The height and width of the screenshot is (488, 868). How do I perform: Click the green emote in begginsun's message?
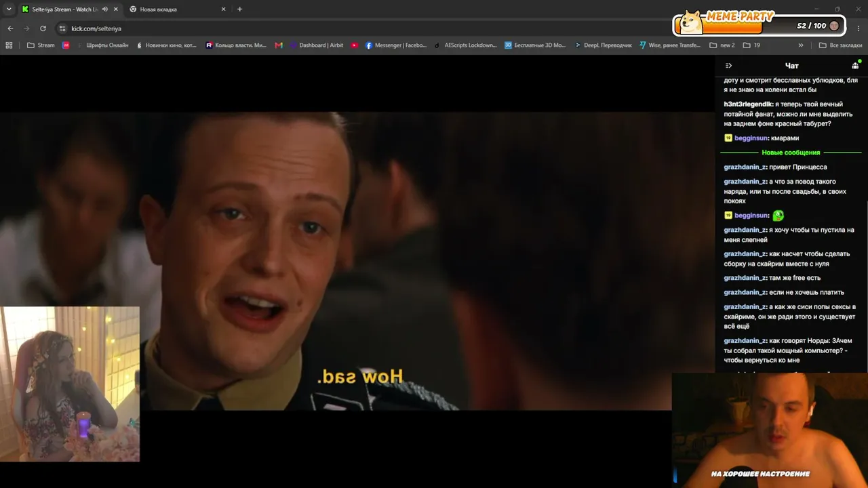pos(778,216)
